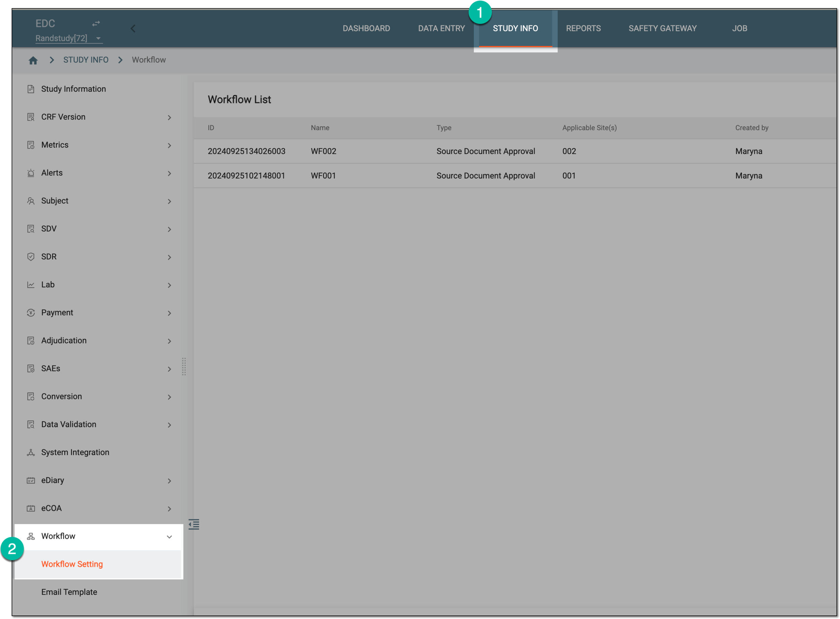Click the Type column header
Viewport: 840px width, 619px height.
444,128
